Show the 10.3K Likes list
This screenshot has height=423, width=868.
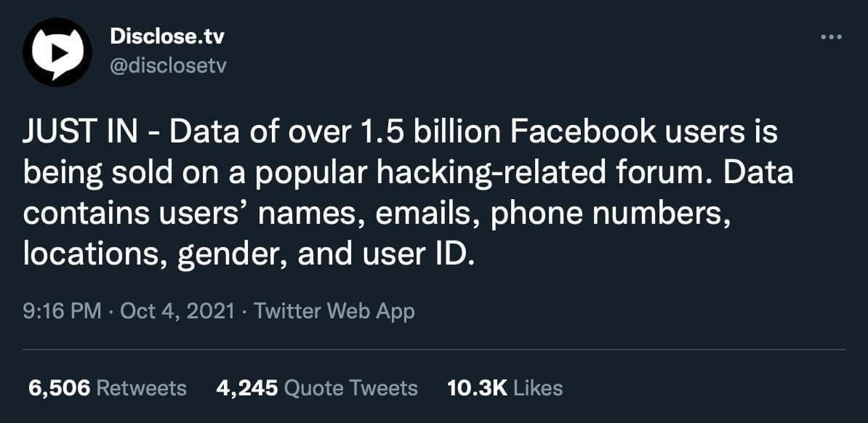[x=505, y=387]
